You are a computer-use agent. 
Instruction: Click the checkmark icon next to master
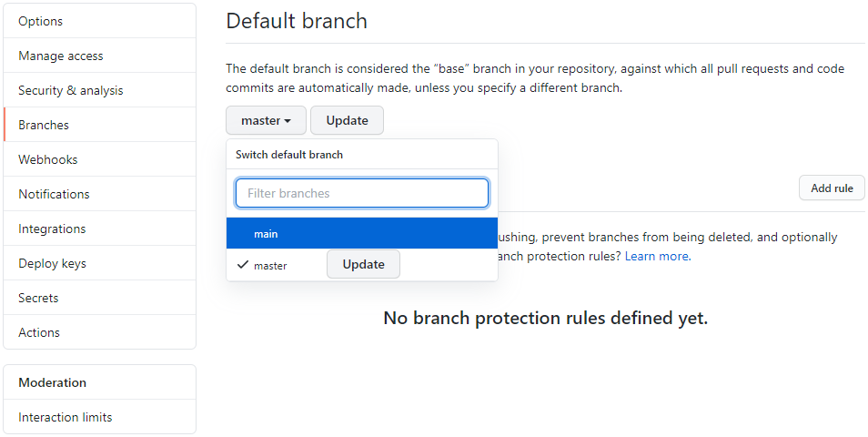[x=242, y=265]
